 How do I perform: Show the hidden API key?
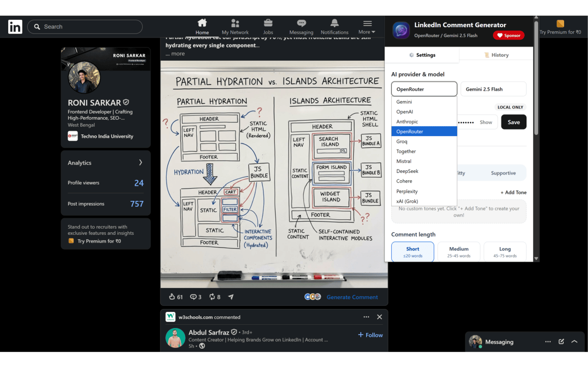pyautogui.click(x=486, y=122)
